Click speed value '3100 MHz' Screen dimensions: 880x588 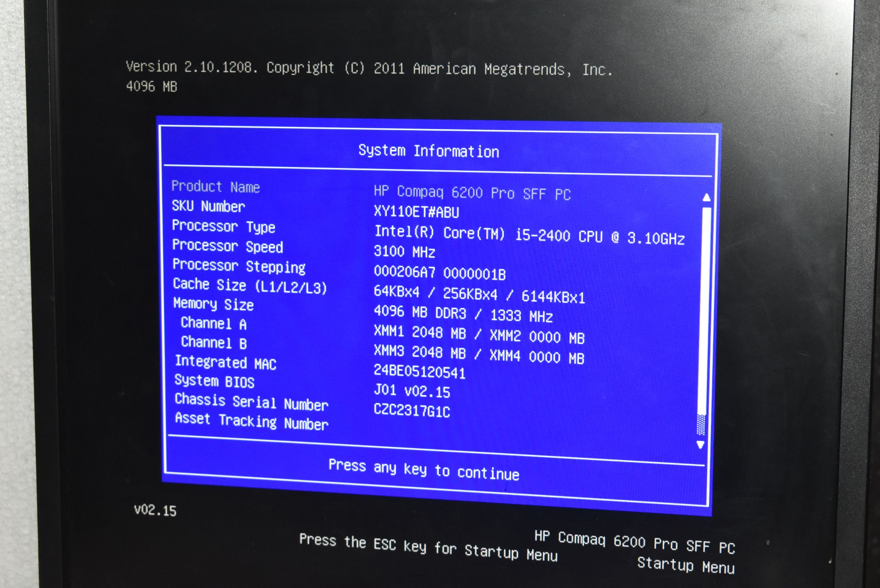[404, 252]
